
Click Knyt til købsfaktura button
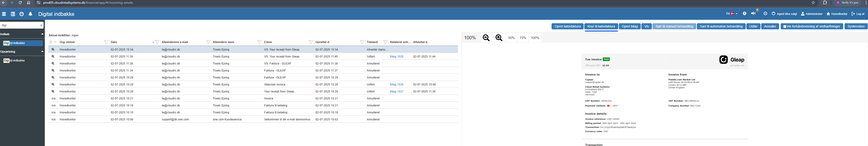pyautogui.click(x=601, y=26)
